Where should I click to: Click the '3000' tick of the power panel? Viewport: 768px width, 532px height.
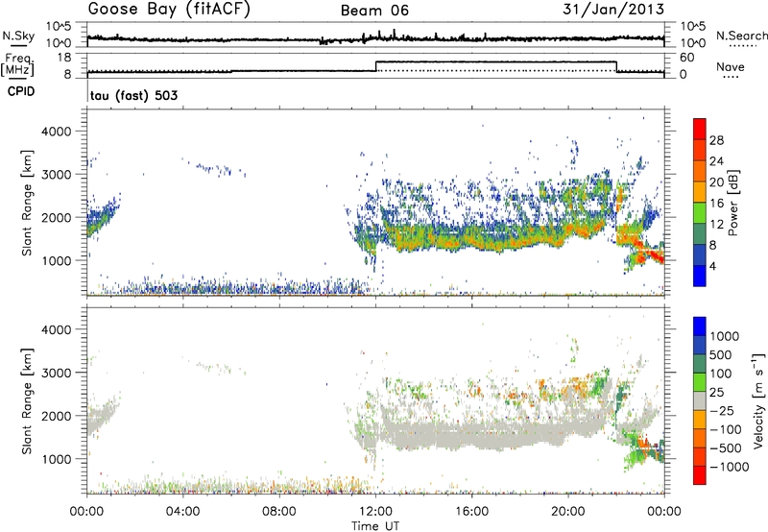[59, 175]
